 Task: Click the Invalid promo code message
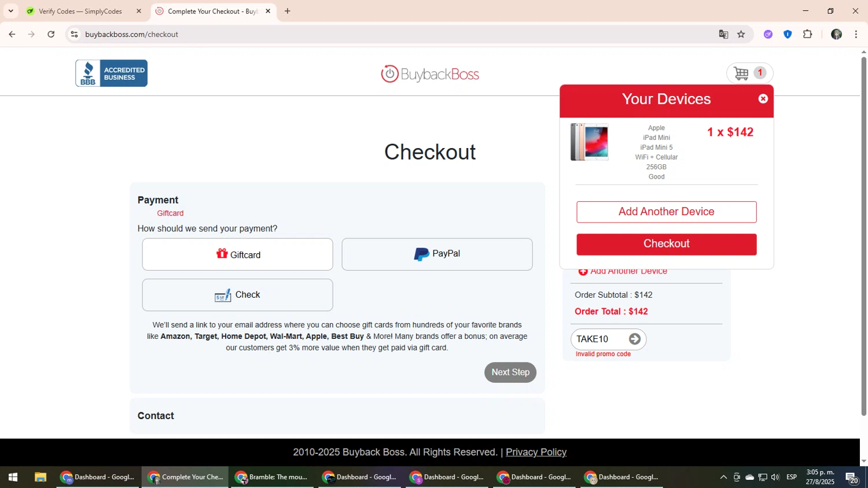[603, 354]
